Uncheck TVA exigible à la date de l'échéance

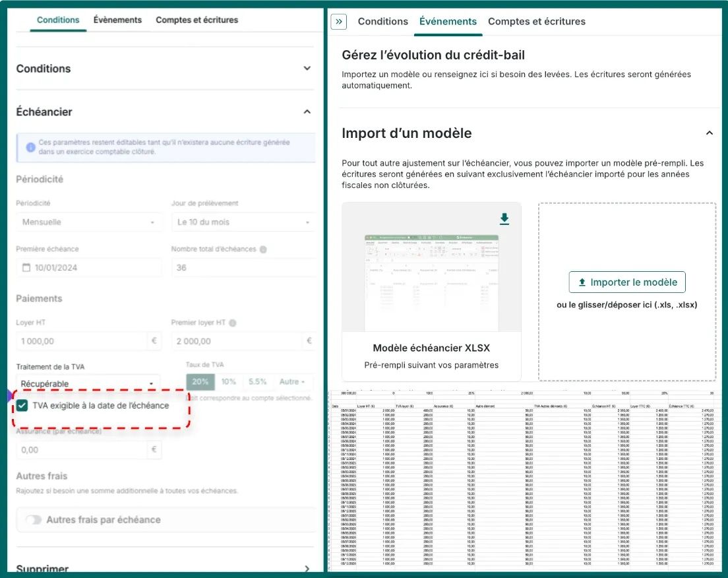click(23, 406)
